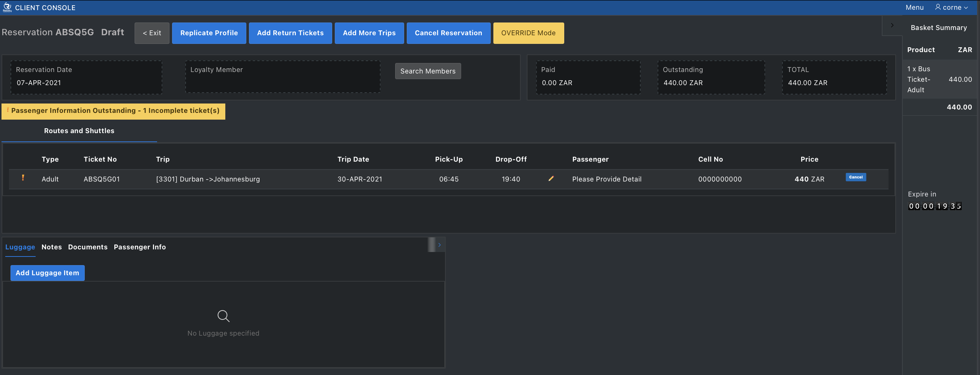This screenshot has height=375, width=980.
Task: Click the Outstanding 440.00 ZAR value
Action: [683, 83]
